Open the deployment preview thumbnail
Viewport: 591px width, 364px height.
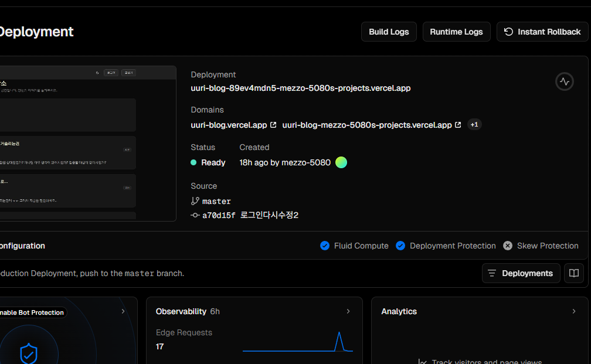[88, 144]
